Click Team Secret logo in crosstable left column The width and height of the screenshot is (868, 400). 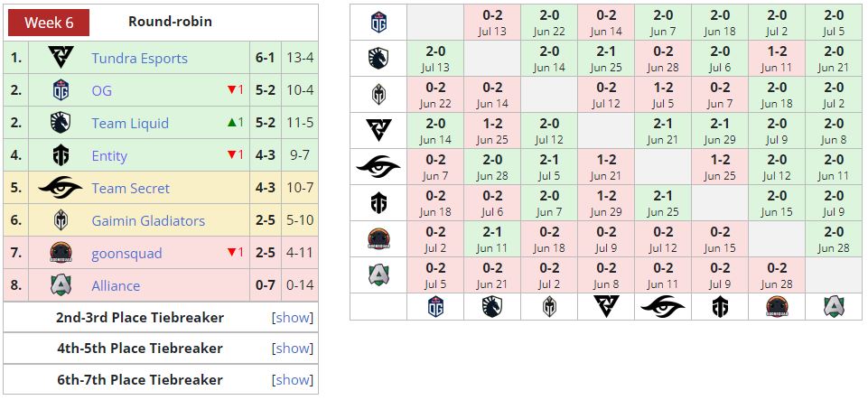(378, 167)
